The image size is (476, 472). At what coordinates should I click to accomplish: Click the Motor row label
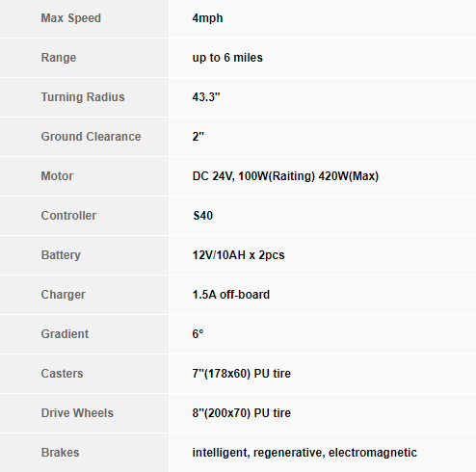tap(57, 176)
